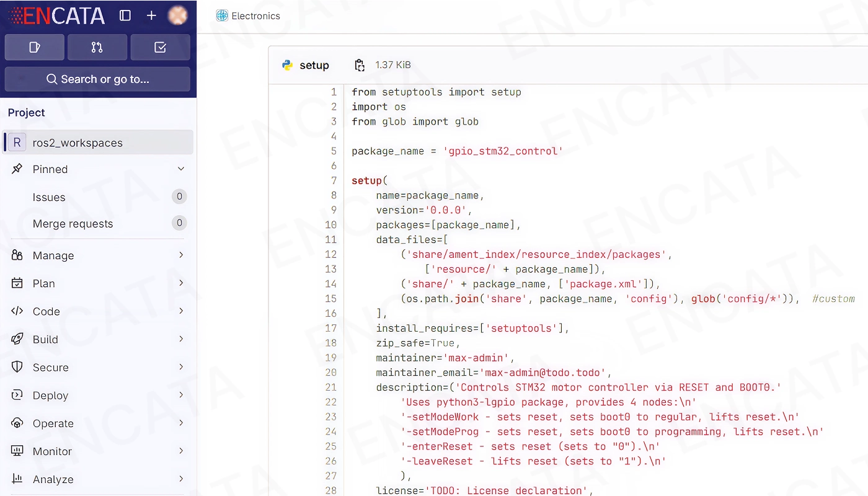Click the zip_safe=True code line
868x496 pixels.
(418, 343)
